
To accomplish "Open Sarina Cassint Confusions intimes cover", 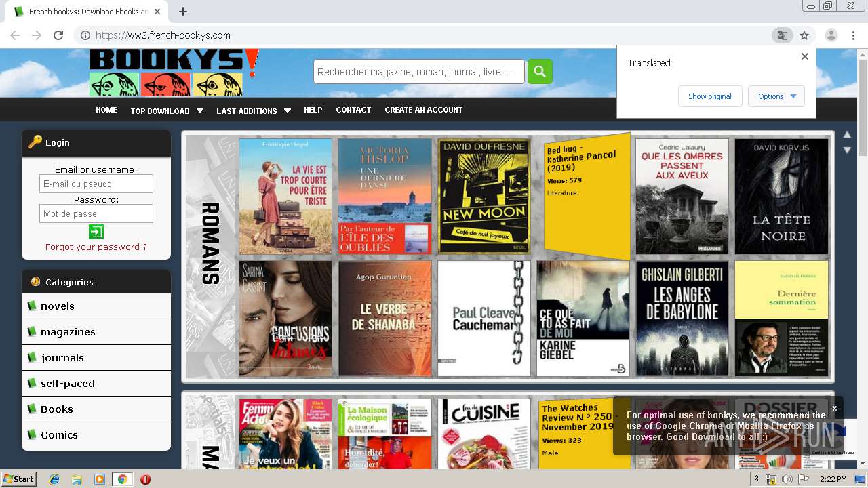I will click(x=285, y=319).
